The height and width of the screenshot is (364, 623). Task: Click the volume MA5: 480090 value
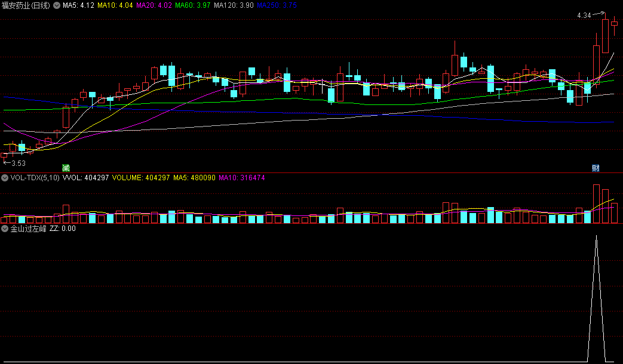[194, 178]
